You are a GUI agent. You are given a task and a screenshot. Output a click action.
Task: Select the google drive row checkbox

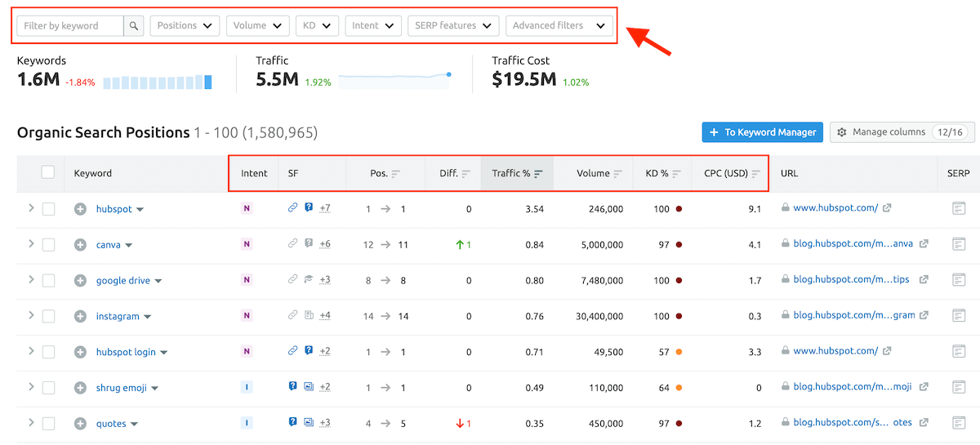pyautogui.click(x=48, y=280)
